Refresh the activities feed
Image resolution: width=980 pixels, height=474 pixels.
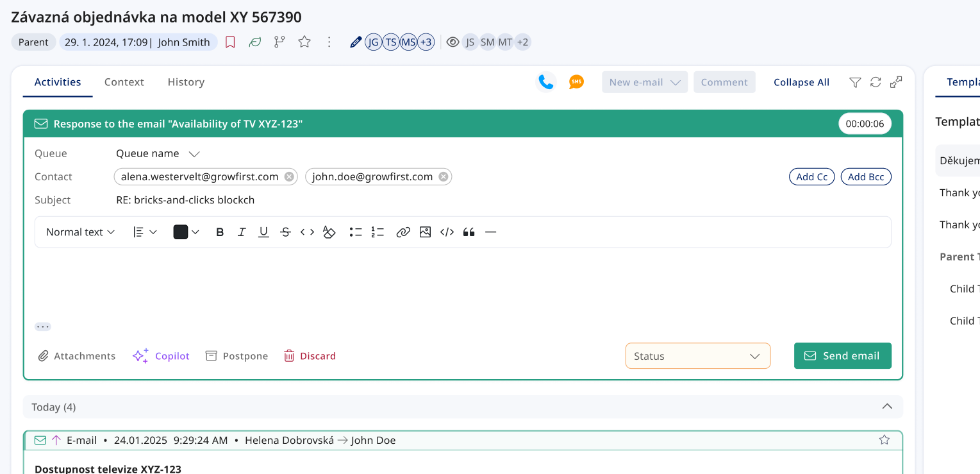click(x=876, y=82)
